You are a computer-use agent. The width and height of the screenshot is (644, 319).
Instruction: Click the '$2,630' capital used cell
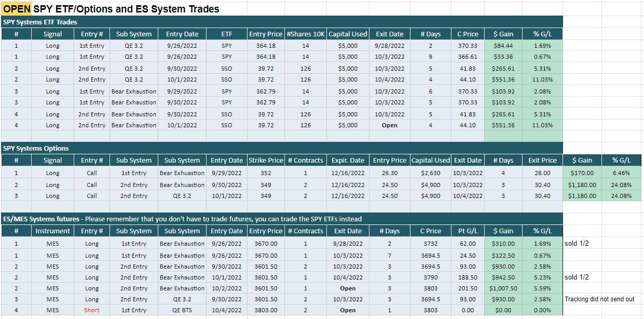click(x=430, y=173)
